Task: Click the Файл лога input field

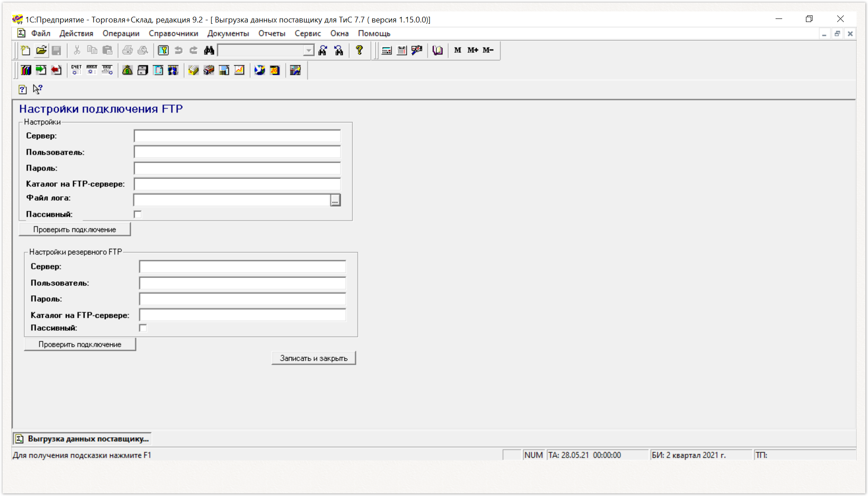Action: tap(232, 200)
